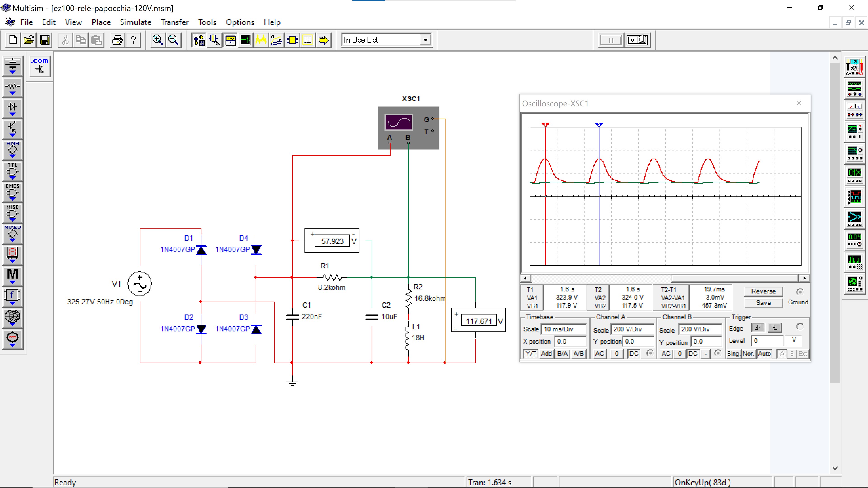Image resolution: width=868 pixels, height=488 pixels.
Task: Open the TTL components toolbar
Action: click(12, 171)
